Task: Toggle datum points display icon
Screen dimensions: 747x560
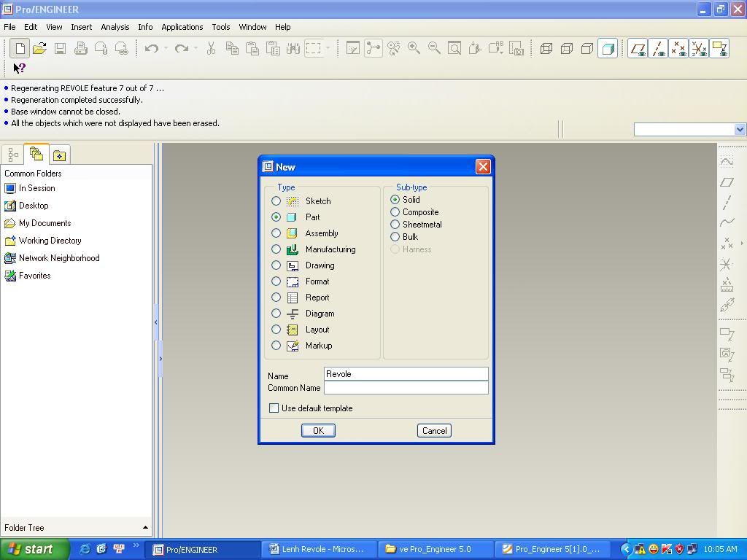Action: (678, 48)
